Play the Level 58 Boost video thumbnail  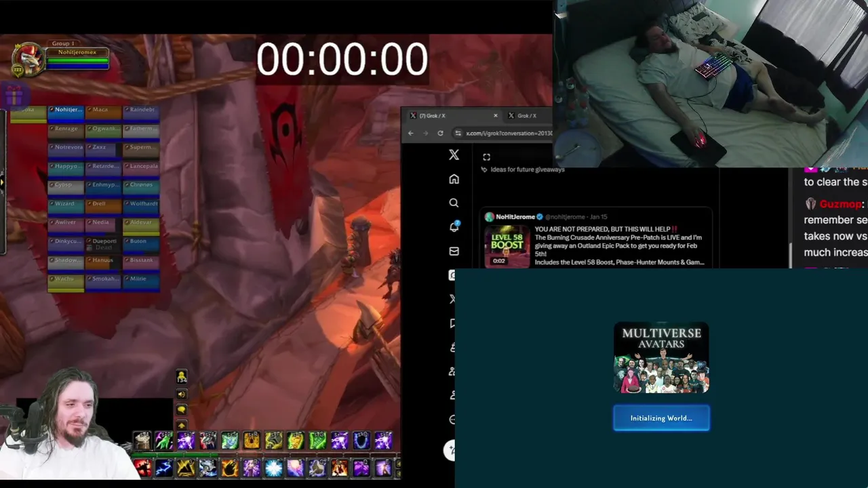pos(507,246)
